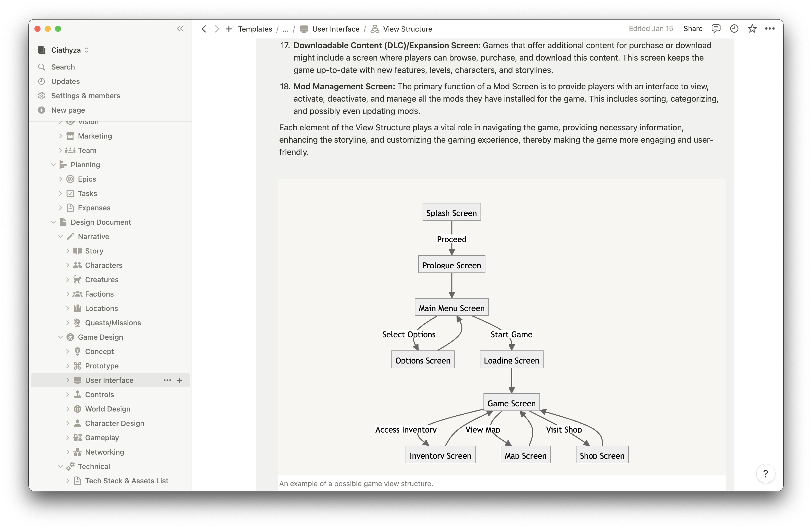Navigate back using left arrow button

coord(203,28)
